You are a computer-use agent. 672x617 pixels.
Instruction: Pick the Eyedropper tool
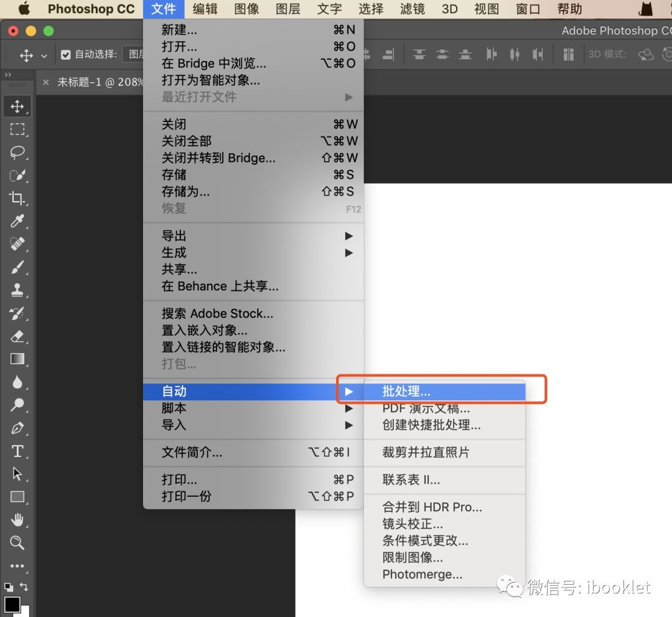(17, 220)
